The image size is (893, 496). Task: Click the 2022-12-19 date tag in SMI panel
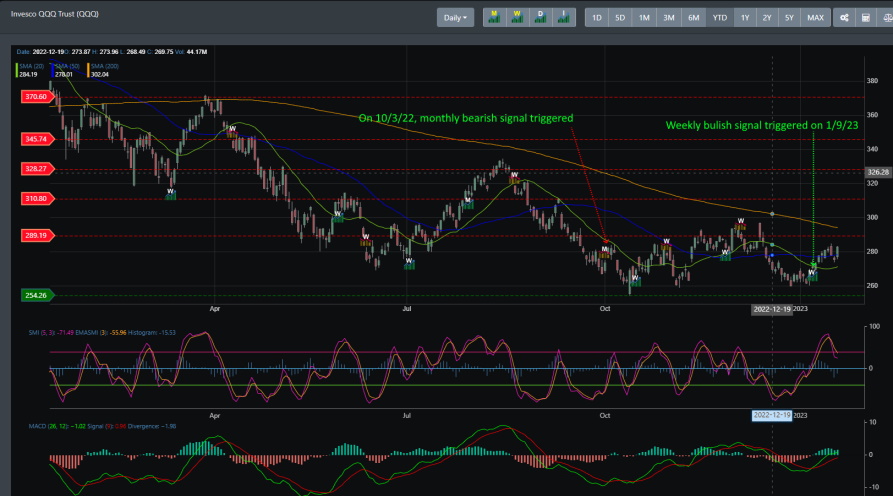point(772,415)
